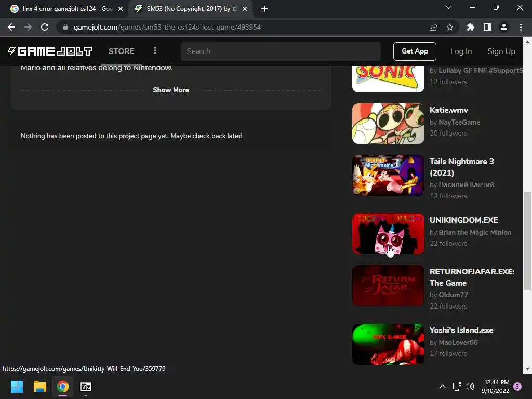This screenshot has height=399, width=532.
Task: Click '17 followers' under Yoshi's Island.exe
Action: point(448,353)
